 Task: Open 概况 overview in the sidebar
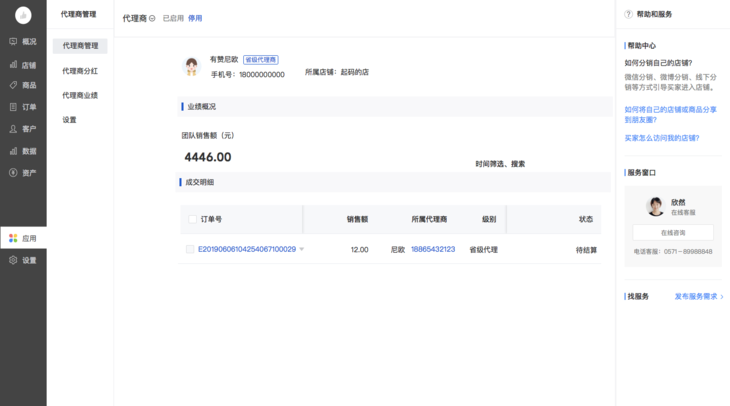click(23, 41)
